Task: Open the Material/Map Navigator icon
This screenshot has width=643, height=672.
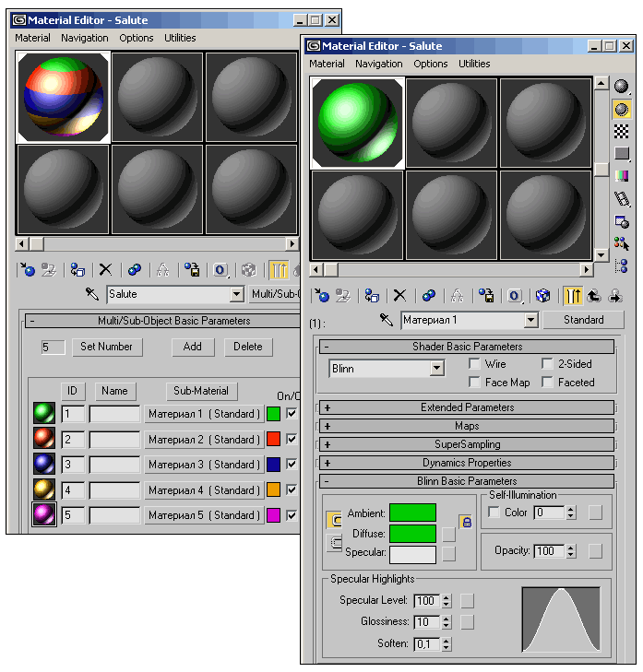Action: coord(622,265)
